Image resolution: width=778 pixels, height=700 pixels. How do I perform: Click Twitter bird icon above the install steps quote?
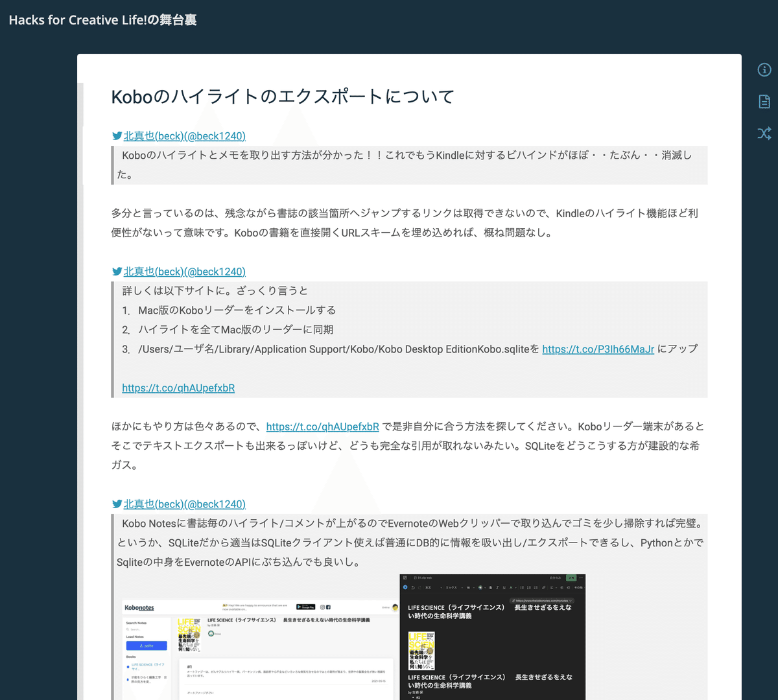pyautogui.click(x=117, y=272)
